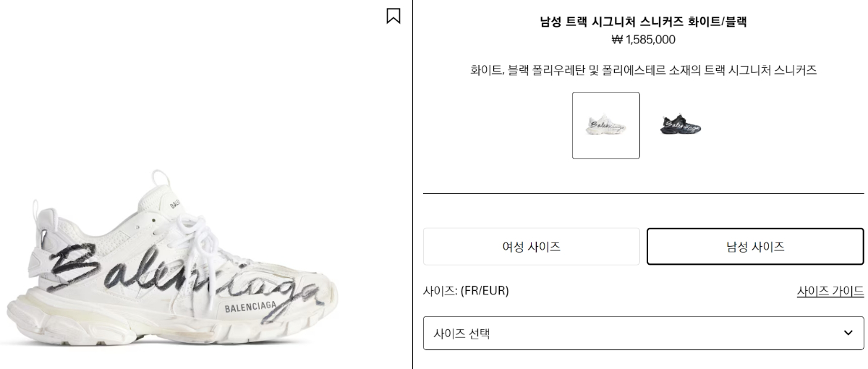Click the chevron arrow in size selector

pyautogui.click(x=848, y=333)
